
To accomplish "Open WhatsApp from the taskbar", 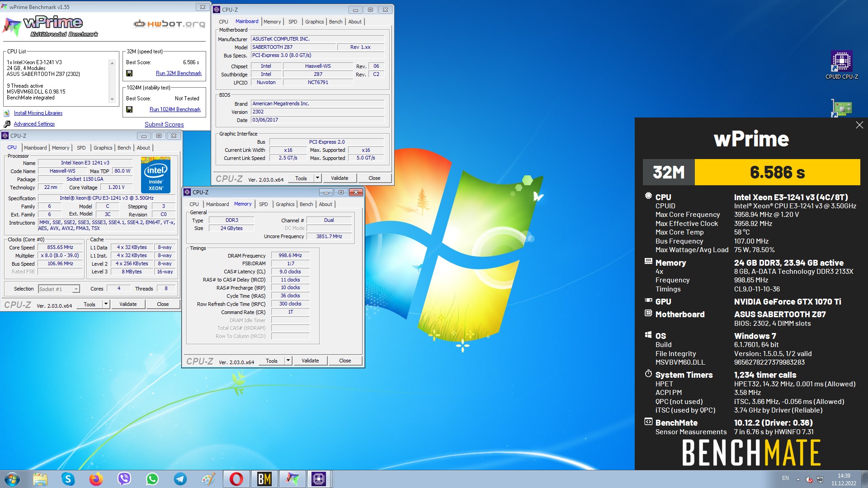I will [x=152, y=479].
